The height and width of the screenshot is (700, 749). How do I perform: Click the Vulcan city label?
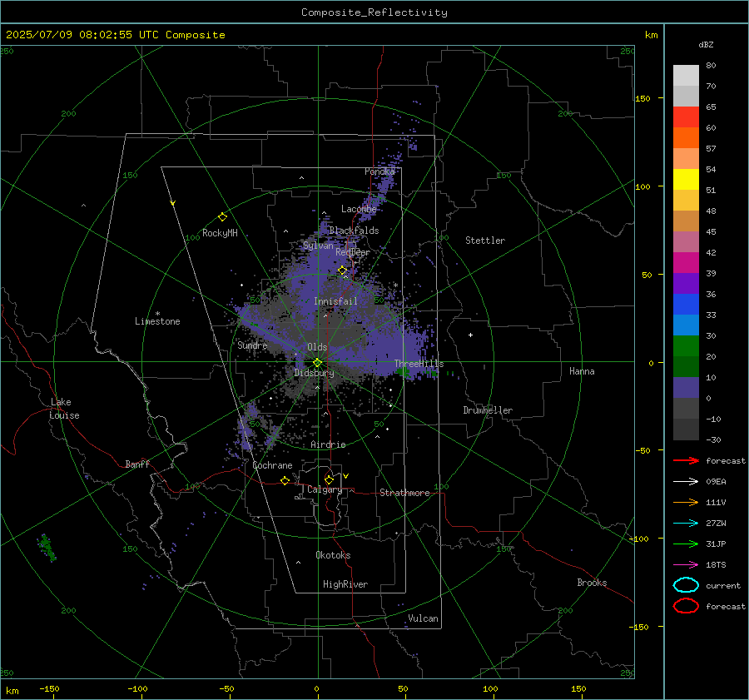click(423, 618)
